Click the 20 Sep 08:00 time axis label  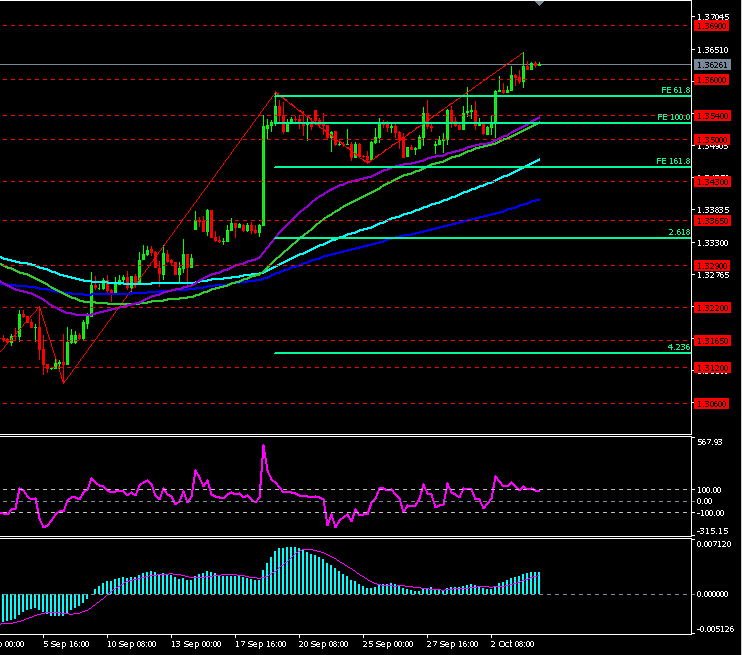[x=324, y=644]
